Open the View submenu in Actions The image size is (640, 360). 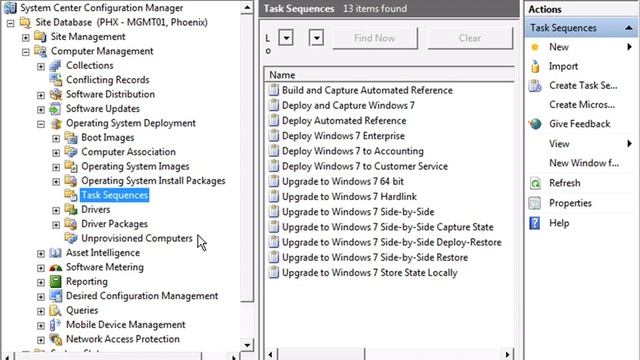tap(629, 144)
